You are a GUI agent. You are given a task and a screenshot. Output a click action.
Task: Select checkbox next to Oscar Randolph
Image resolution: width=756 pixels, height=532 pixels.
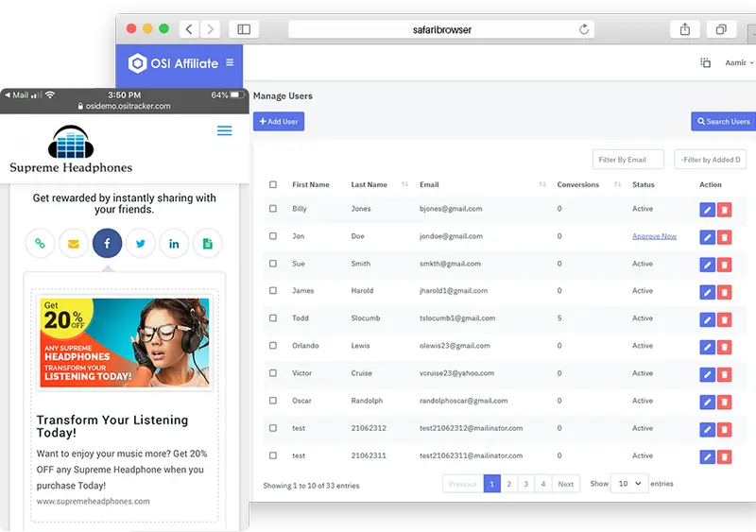(x=273, y=401)
